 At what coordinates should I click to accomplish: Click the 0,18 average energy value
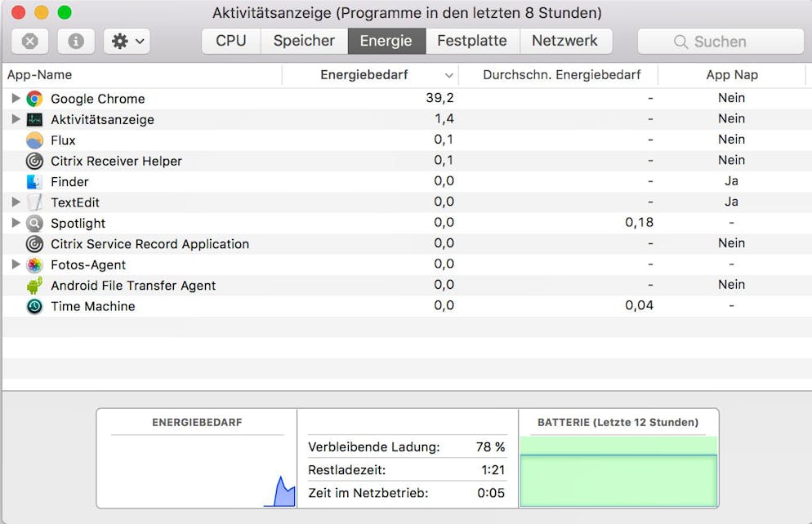tap(639, 223)
